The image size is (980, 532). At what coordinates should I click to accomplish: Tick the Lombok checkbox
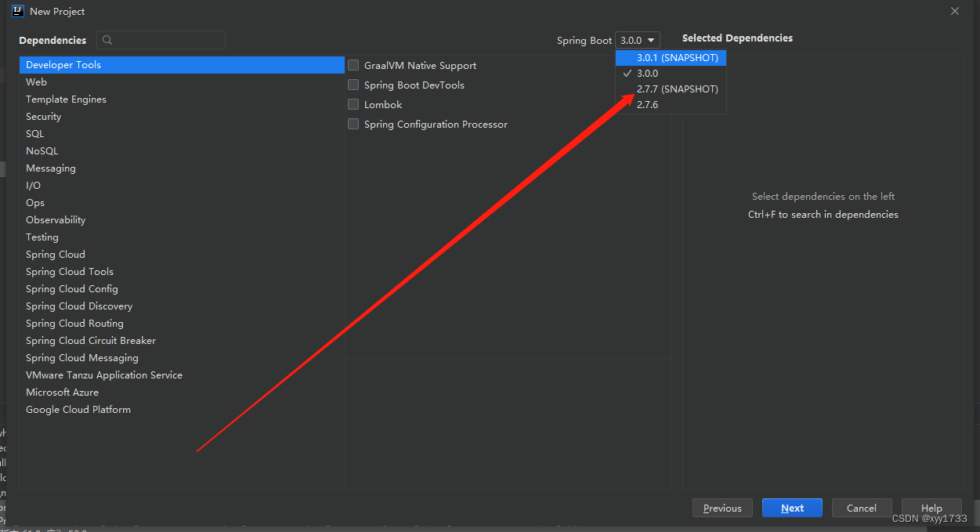(353, 104)
